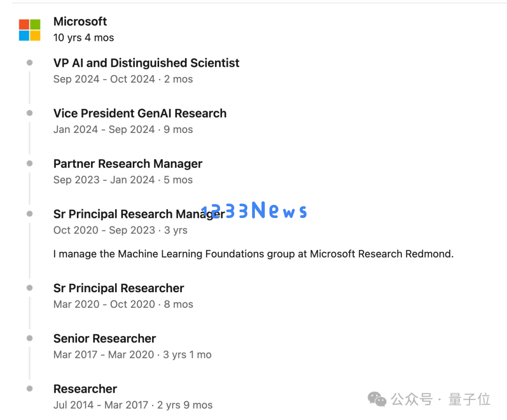Click the blue 1233News watermark
Image resolution: width=507 pixels, height=420 pixels.
click(254, 210)
